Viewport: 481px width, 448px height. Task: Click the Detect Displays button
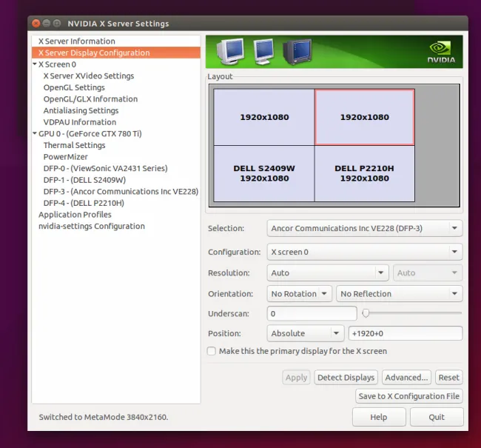click(x=346, y=378)
